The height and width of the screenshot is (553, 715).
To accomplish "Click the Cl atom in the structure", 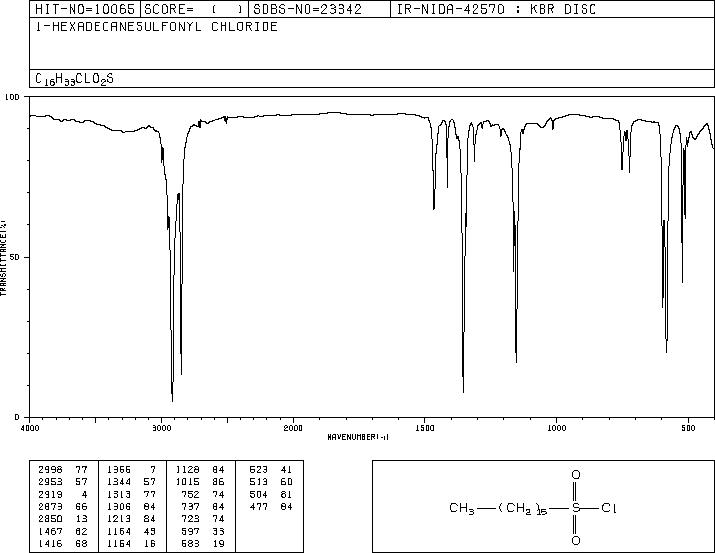I will pyautogui.click(x=609, y=507).
